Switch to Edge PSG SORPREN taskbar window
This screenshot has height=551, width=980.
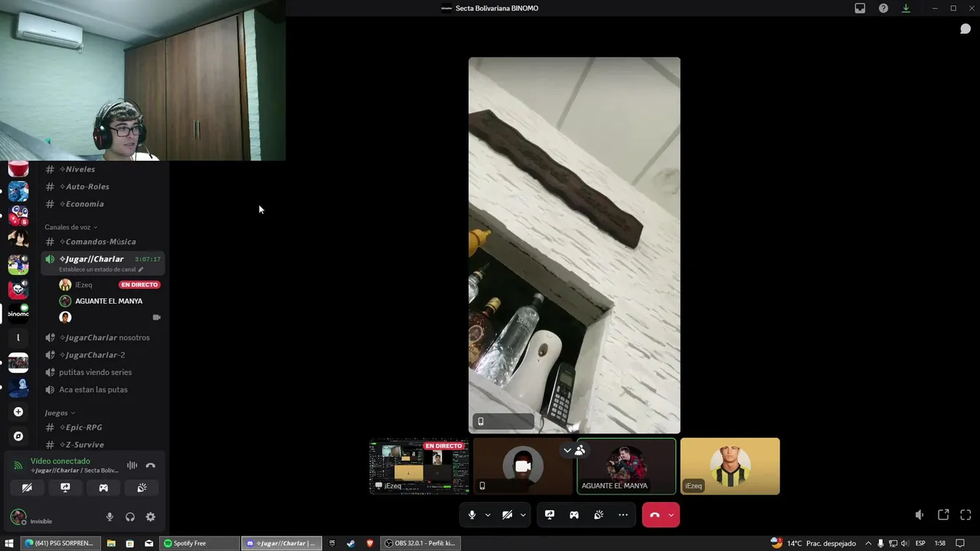[60, 543]
